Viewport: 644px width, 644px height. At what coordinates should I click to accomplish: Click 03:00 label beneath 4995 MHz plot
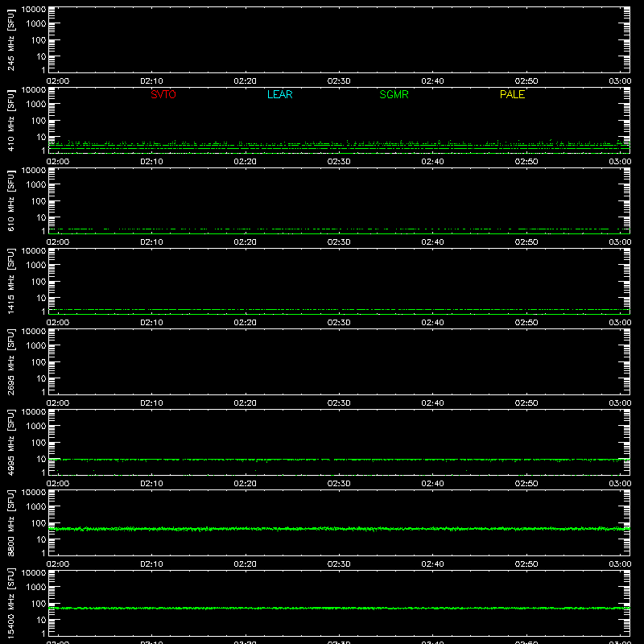pyautogui.click(x=620, y=484)
